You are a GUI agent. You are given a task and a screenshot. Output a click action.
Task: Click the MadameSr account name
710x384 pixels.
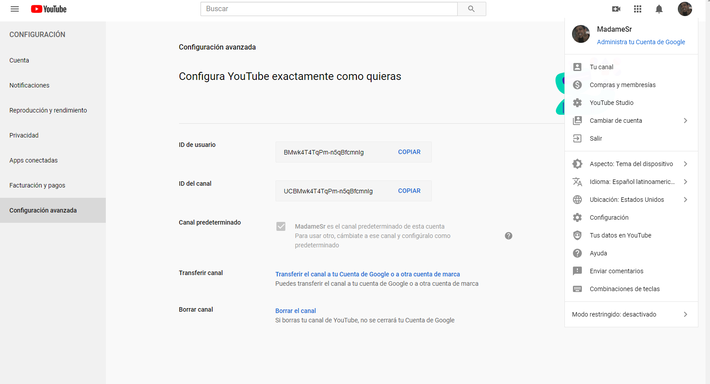[x=614, y=29]
